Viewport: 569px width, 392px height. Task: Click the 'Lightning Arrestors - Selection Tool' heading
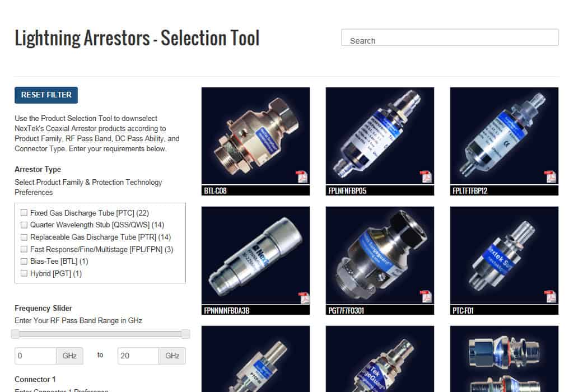tap(137, 38)
